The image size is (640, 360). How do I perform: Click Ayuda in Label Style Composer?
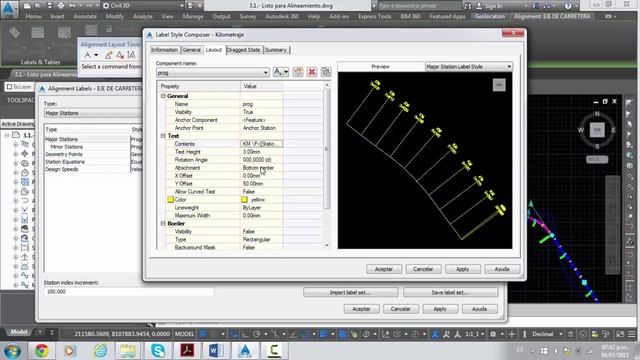pyautogui.click(x=502, y=269)
